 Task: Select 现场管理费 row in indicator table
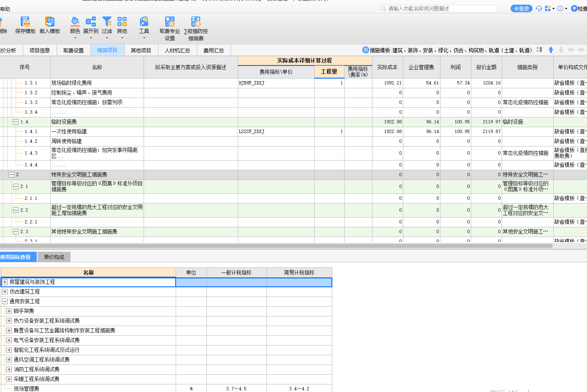[166, 389]
